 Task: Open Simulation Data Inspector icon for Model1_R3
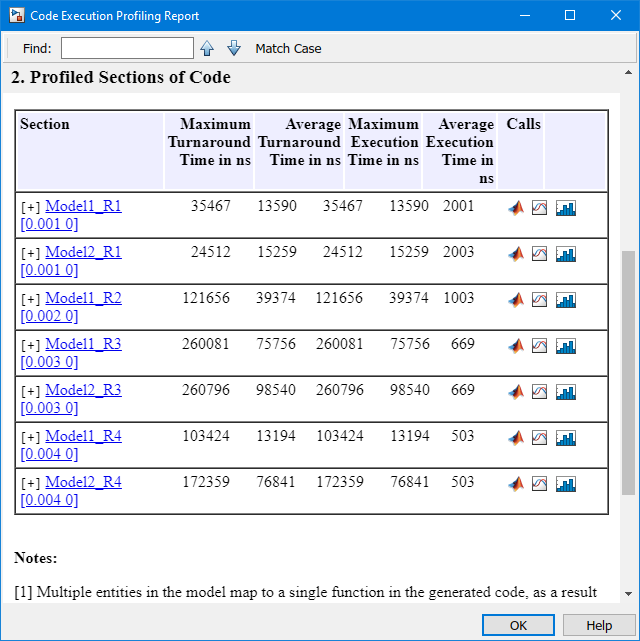pos(539,346)
